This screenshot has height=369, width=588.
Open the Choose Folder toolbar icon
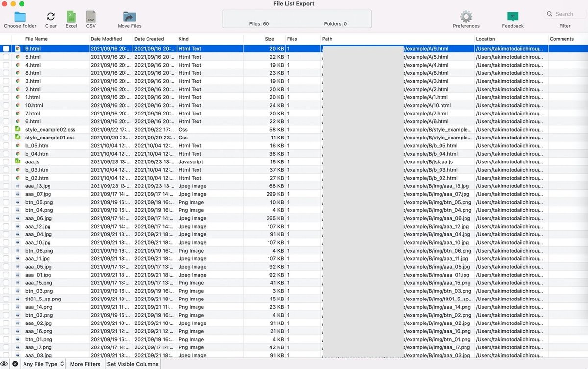tap(20, 17)
